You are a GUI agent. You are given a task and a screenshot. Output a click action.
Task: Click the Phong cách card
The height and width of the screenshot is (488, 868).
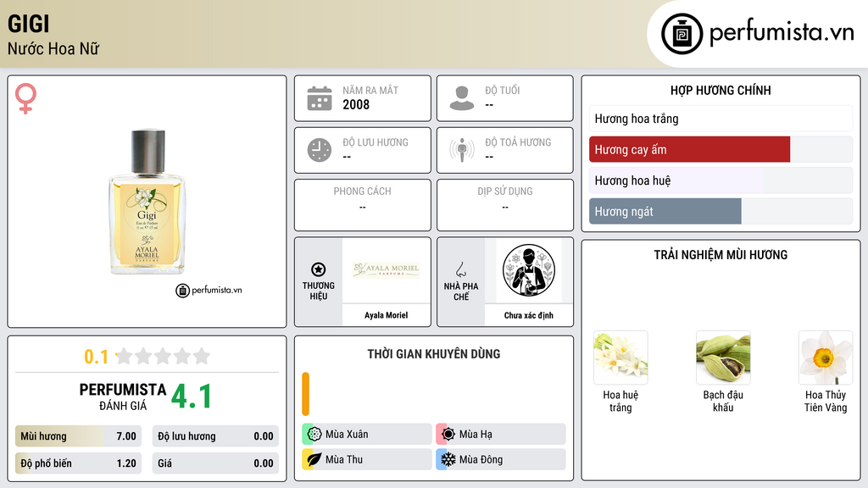coord(363,205)
